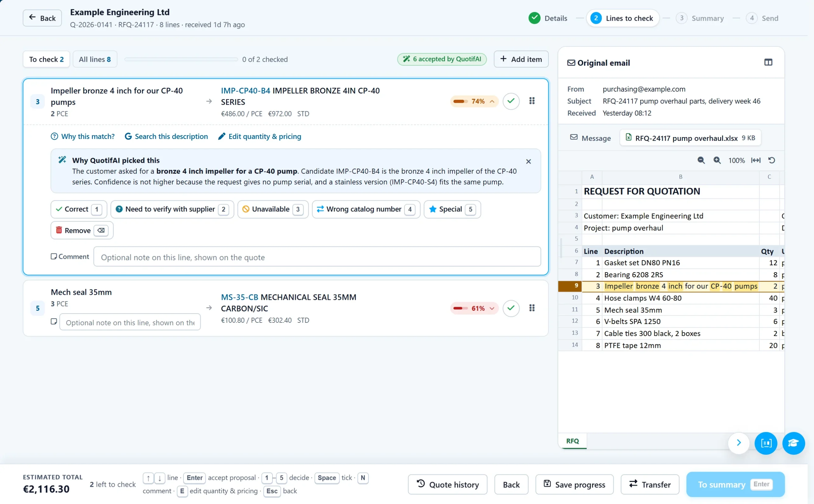The width and height of the screenshot is (814, 504).
Task: Click the 0 of 2 checked progress bar
Action: tap(181, 59)
